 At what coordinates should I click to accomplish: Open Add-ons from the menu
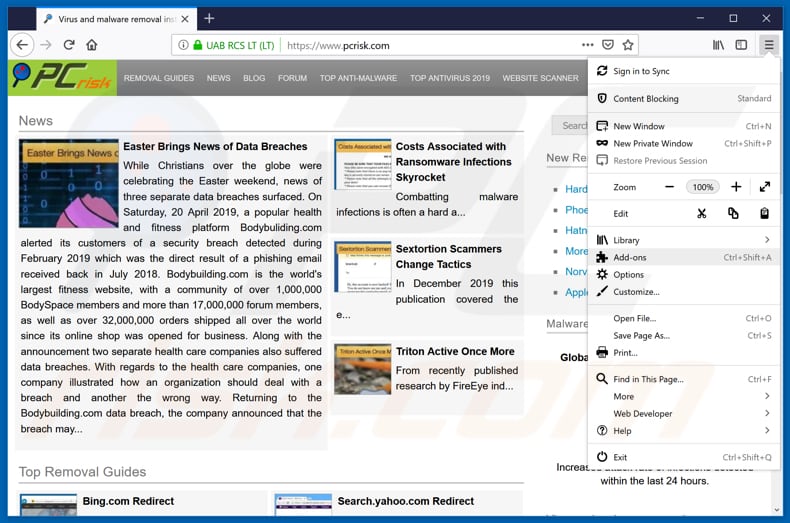pos(630,257)
